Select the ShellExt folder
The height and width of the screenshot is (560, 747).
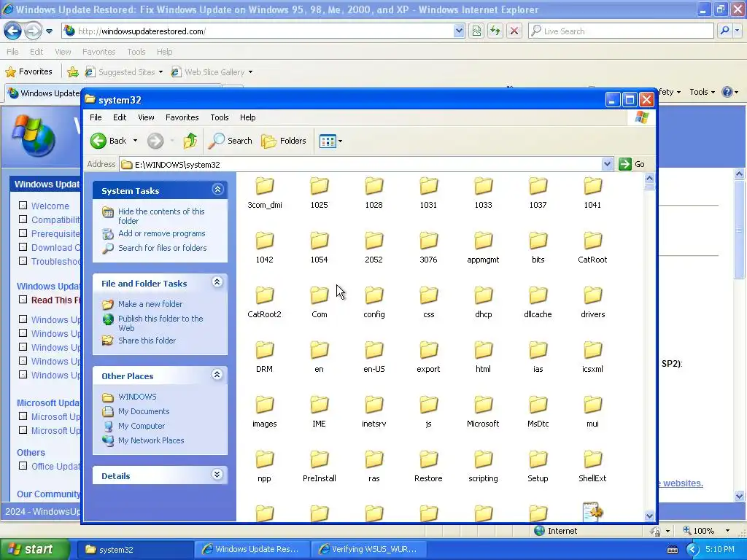coord(592,467)
